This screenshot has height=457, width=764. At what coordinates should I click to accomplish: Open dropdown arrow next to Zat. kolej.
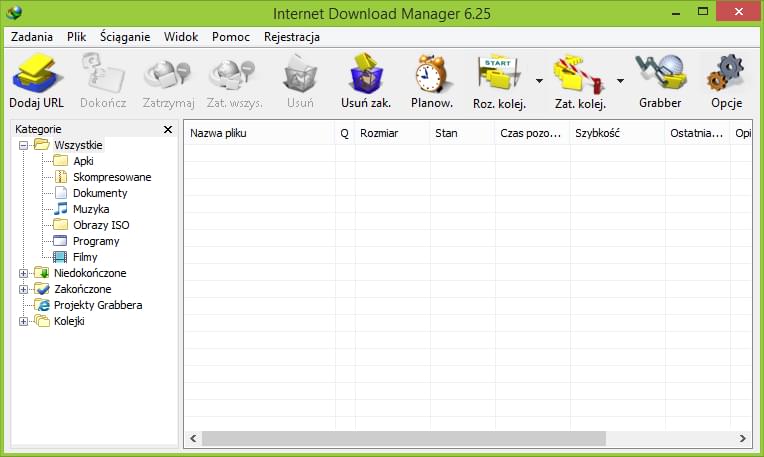point(621,80)
